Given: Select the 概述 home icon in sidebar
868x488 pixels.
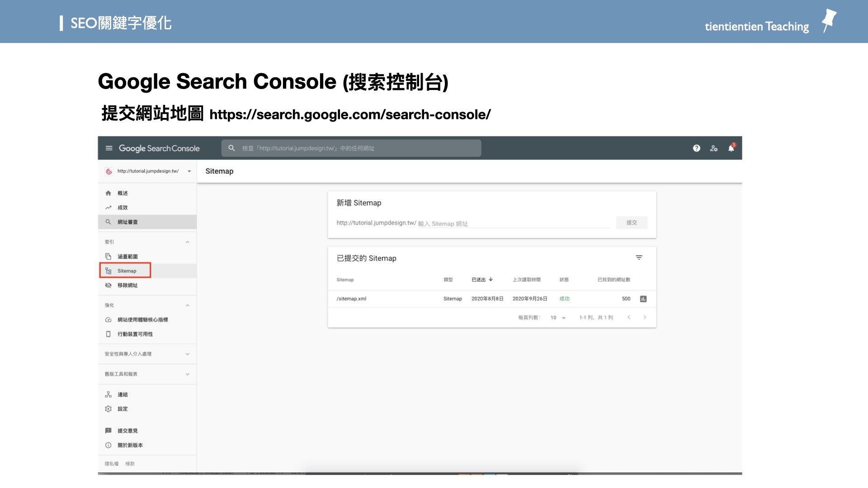Looking at the screenshot, I should point(122,193).
